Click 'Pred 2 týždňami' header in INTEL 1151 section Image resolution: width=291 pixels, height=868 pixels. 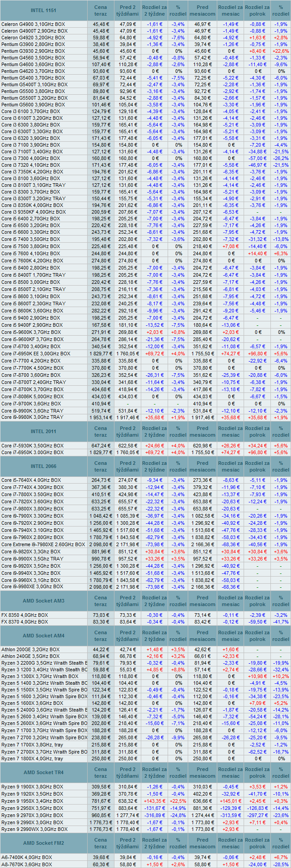(128, 10)
